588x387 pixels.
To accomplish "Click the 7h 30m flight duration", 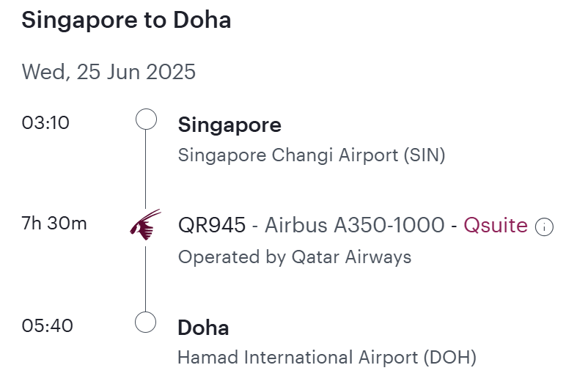I will (x=54, y=224).
